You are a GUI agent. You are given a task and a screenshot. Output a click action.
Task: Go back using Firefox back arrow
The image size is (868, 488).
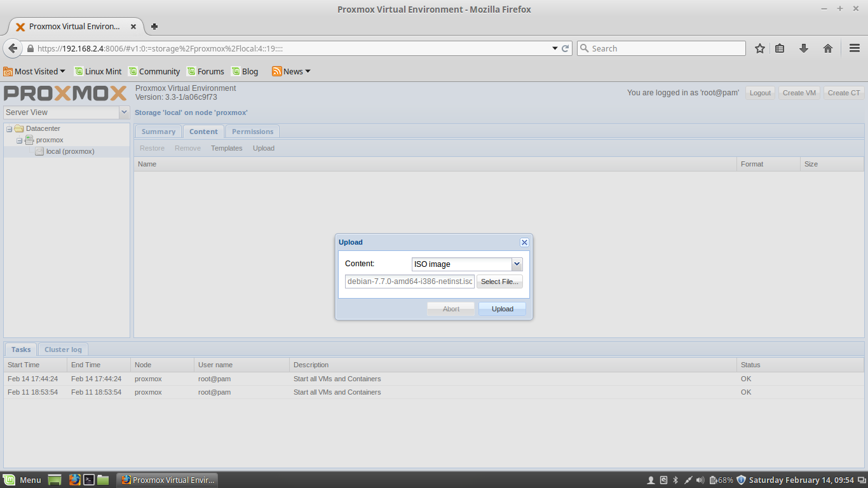click(13, 48)
